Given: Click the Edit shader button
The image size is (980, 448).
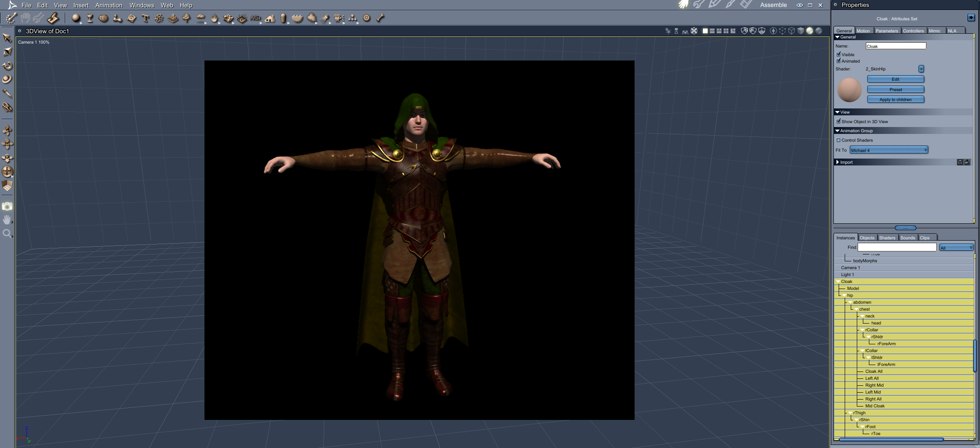Looking at the screenshot, I should (x=896, y=79).
